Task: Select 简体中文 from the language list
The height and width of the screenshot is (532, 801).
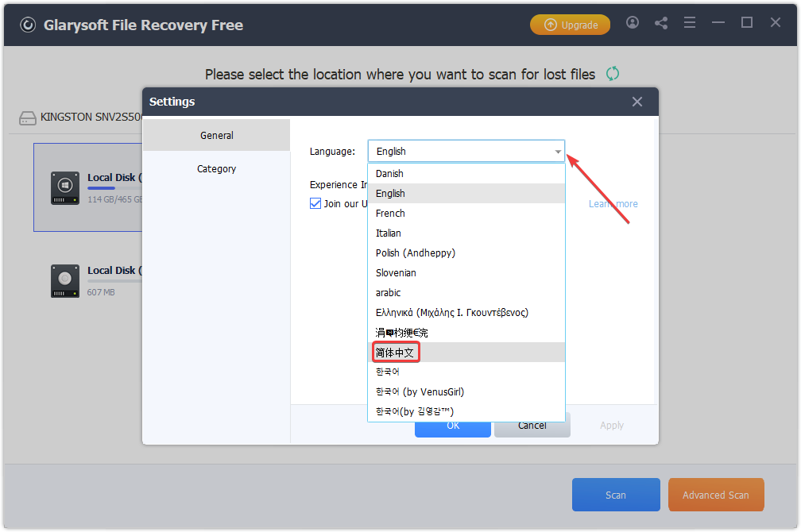Action: coord(395,351)
